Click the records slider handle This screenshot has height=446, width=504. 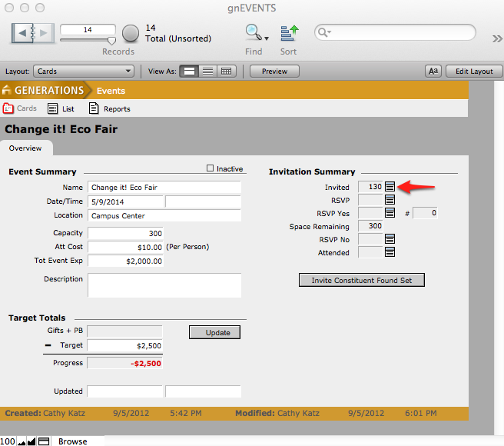111,40
